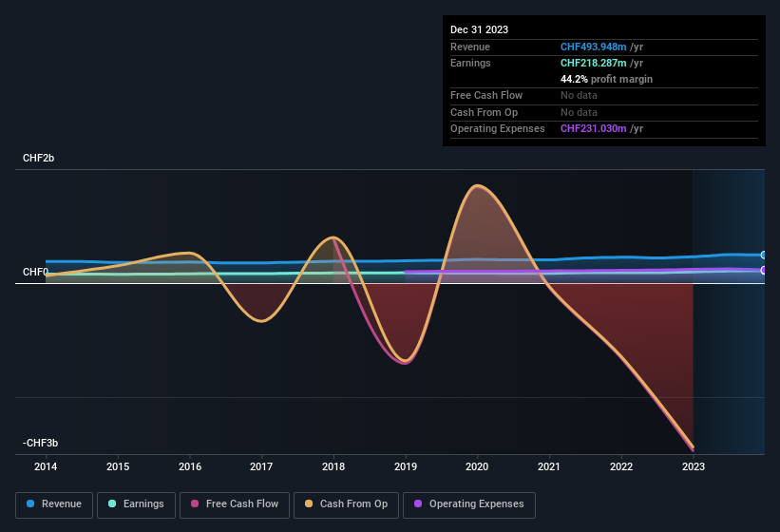The image size is (780, 532).
Task: Click the Dec 31 2023 tooltip date
Action: [x=479, y=29]
